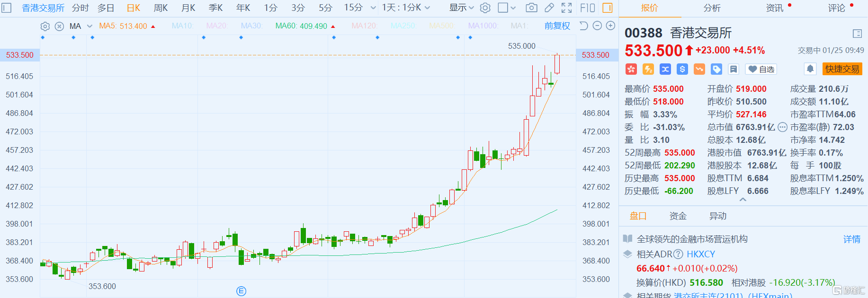Collapse the quote details chevron

(743, 200)
